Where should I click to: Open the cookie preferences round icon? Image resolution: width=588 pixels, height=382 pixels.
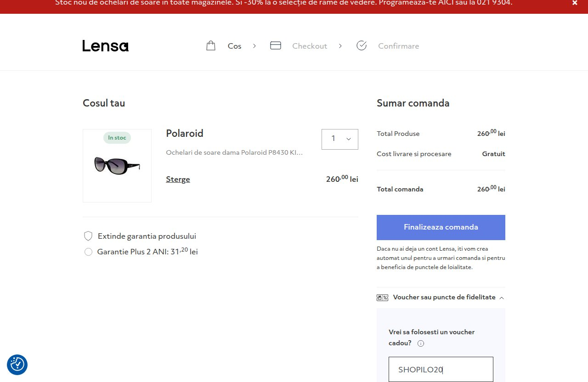point(17,365)
